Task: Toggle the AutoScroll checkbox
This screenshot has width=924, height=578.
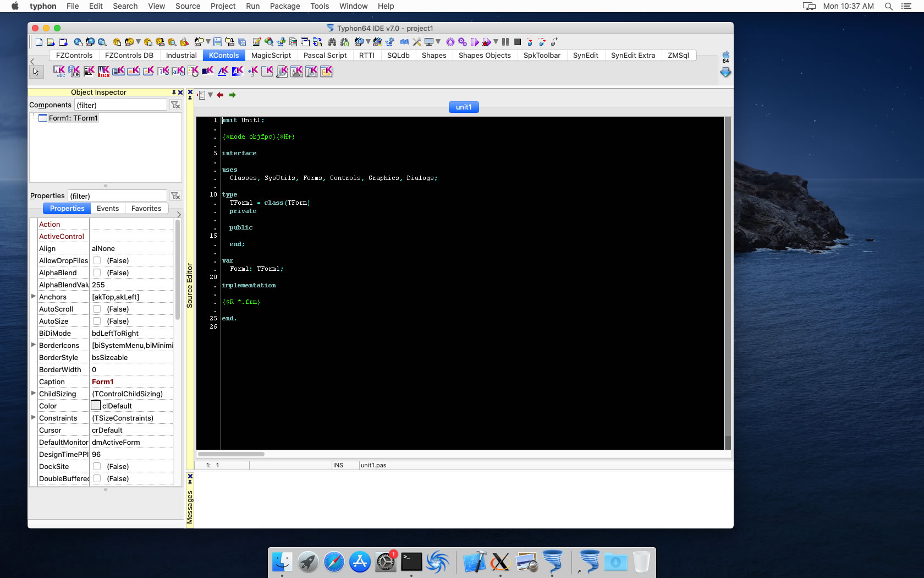Action: point(97,309)
